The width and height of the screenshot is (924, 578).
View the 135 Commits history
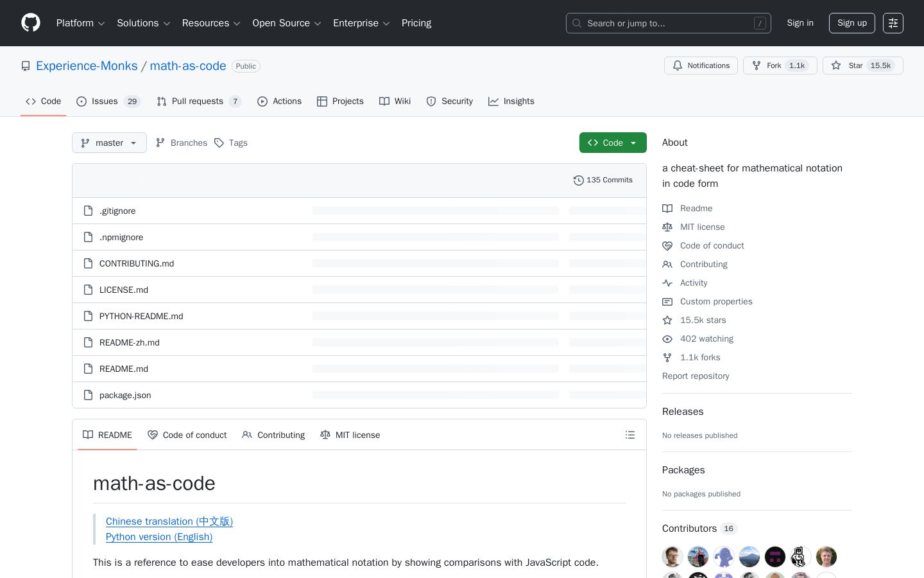[x=603, y=180]
